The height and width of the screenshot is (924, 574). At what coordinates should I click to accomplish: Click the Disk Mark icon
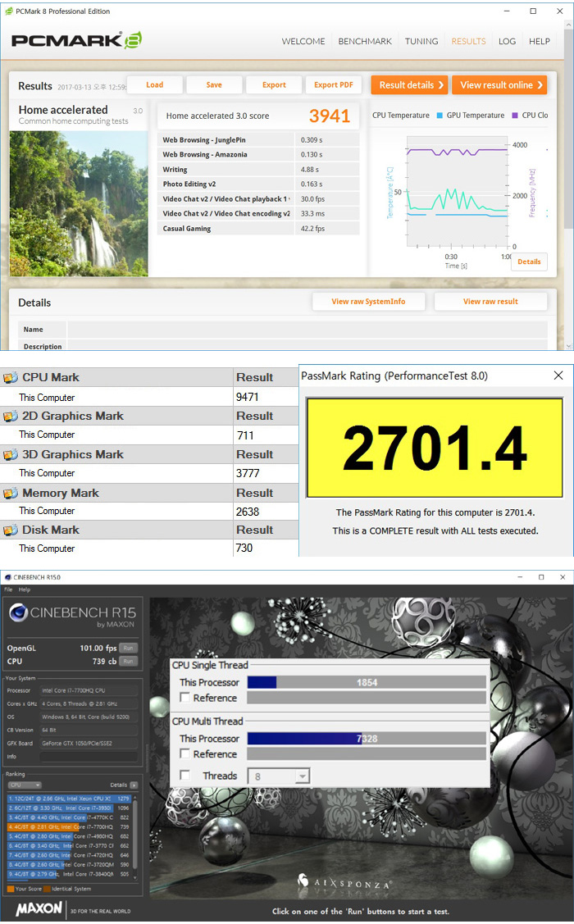(x=11, y=530)
